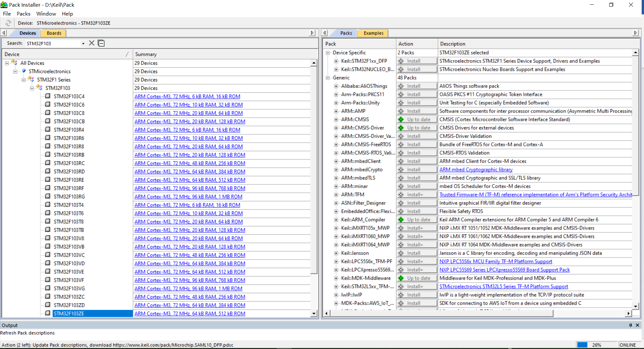Open the File menu
This screenshot has height=349, width=644.
7,14
